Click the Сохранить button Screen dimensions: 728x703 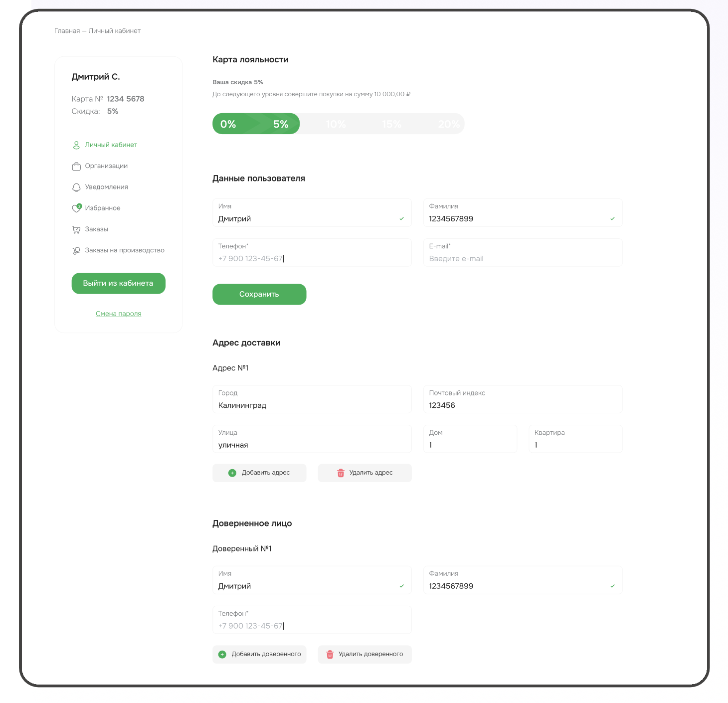click(x=259, y=294)
